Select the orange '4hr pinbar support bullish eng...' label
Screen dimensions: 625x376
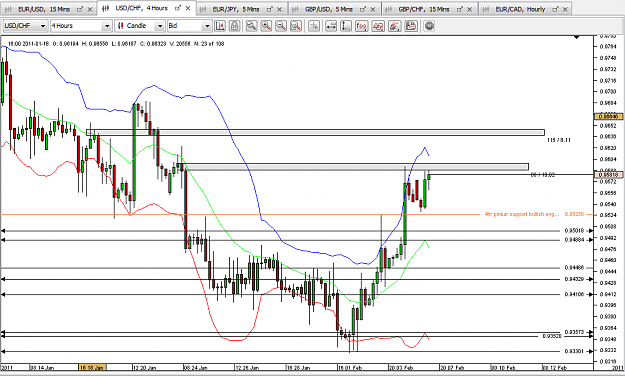coord(522,215)
